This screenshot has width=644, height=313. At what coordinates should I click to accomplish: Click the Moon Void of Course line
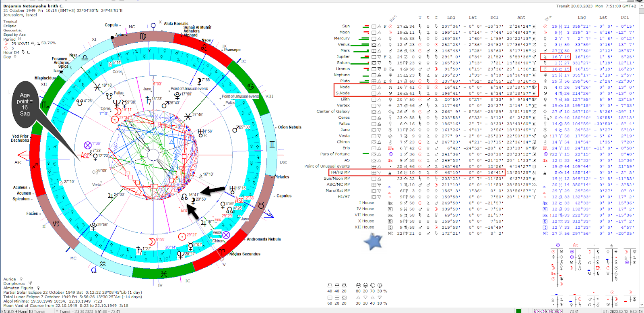pyautogui.click(x=66, y=306)
